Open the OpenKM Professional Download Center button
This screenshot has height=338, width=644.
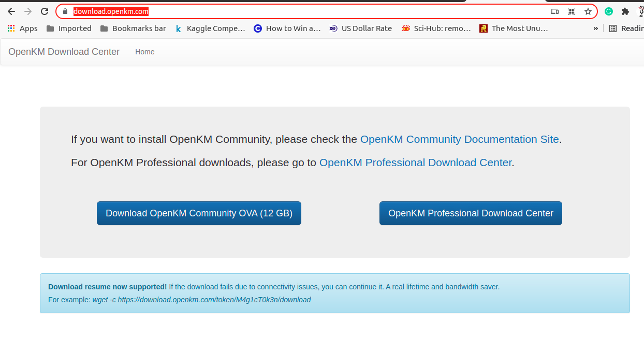470,213
